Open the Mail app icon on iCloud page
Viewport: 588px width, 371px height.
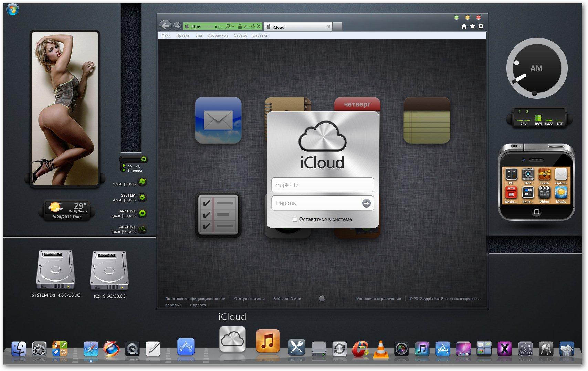(x=218, y=120)
